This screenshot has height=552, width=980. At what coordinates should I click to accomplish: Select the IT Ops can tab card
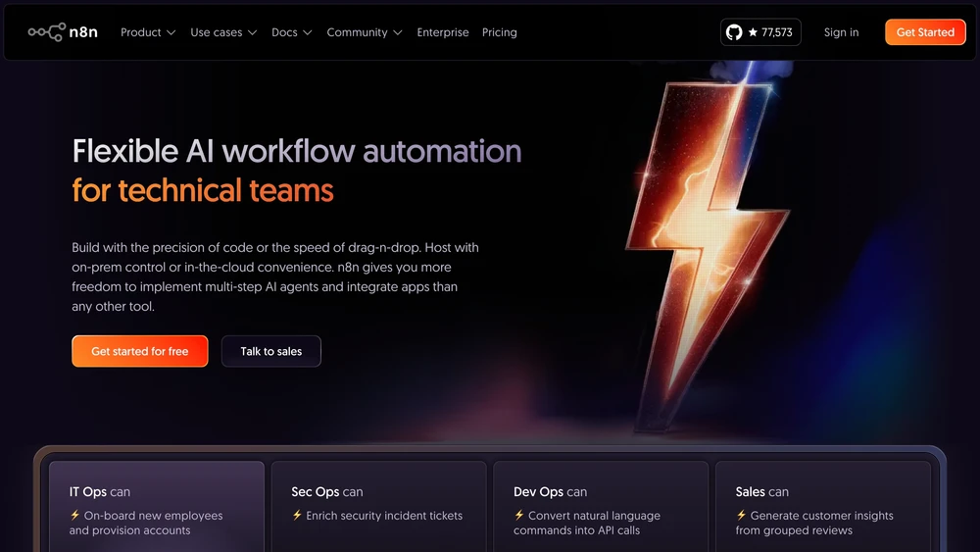pyautogui.click(x=157, y=506)
